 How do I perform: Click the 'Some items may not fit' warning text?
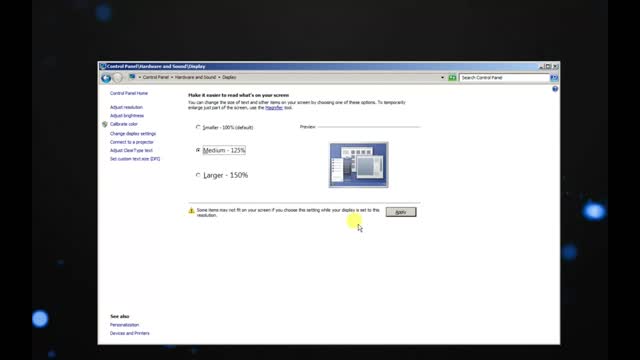288,213
